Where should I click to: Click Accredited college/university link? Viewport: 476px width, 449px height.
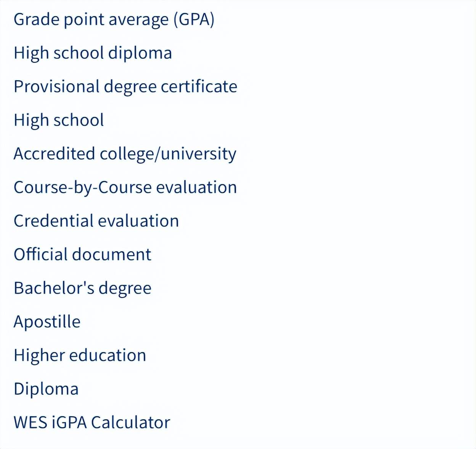click(x=125, y=154)
